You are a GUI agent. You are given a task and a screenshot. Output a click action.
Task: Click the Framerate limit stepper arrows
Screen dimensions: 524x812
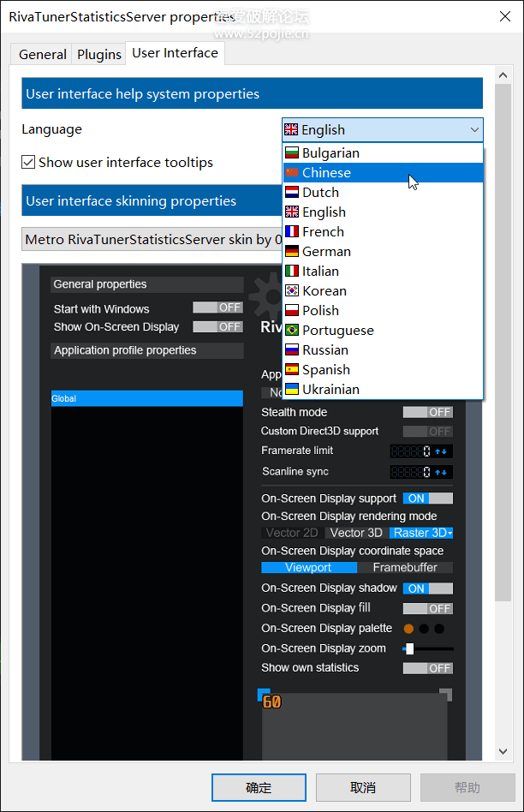pos(441,451)
